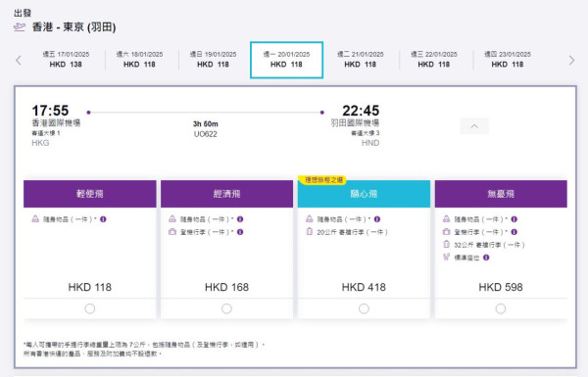
Task: Click the 無憂飛 fare header
Action: [x=501, y=194]
